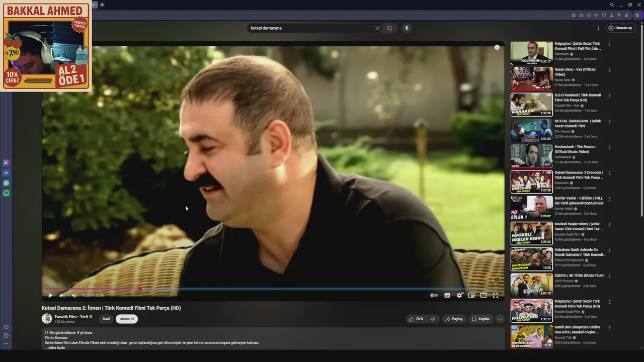Click the red playhead scrubber dot
Viewport: 644px width, 362px height.
point(140,289)
